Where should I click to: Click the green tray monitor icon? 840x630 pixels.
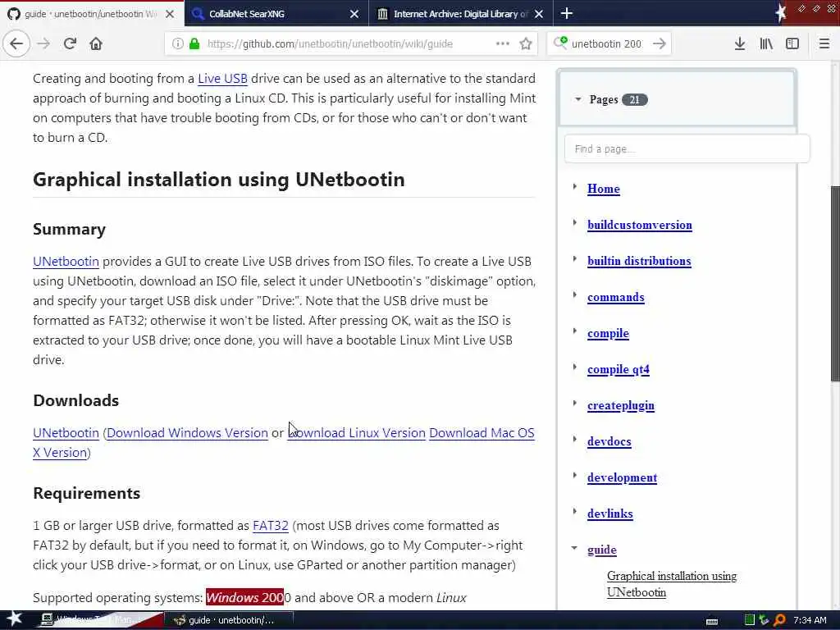(x=750, y=620)
